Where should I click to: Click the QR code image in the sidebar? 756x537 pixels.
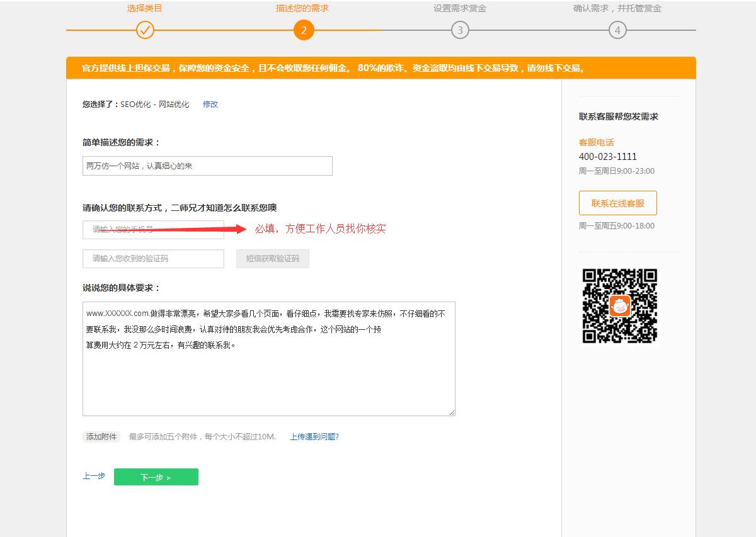pos(619,308)
